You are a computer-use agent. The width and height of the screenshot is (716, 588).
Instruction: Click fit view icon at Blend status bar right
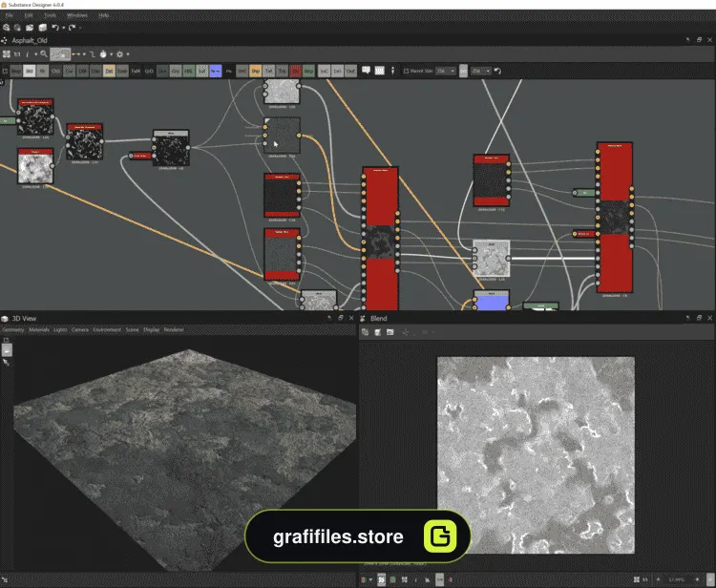point(636,579)
